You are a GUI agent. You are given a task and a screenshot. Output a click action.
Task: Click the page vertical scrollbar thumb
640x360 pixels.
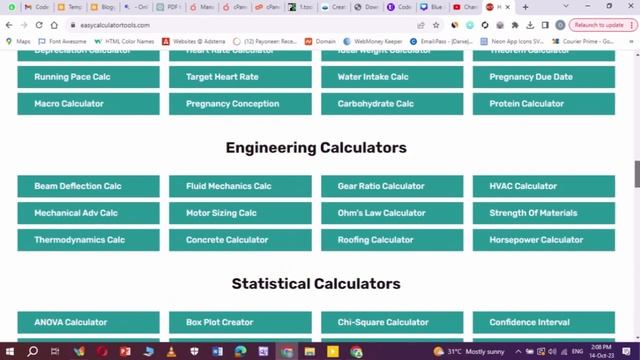click(x=637, y=174)
